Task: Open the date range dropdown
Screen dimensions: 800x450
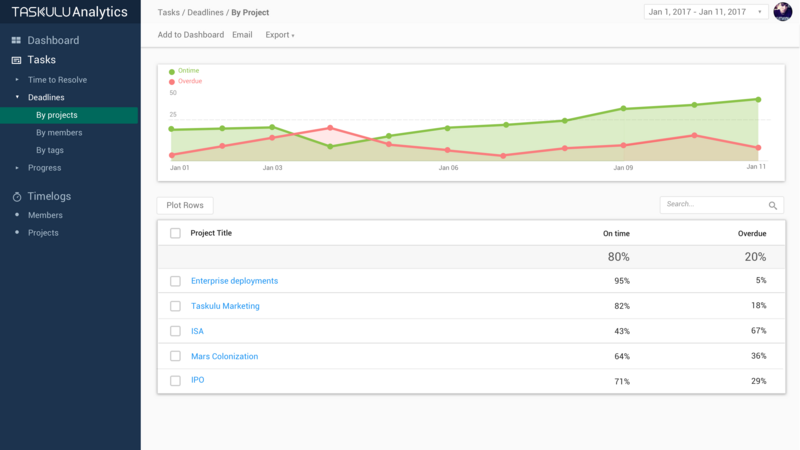Action: click(706, 12)
